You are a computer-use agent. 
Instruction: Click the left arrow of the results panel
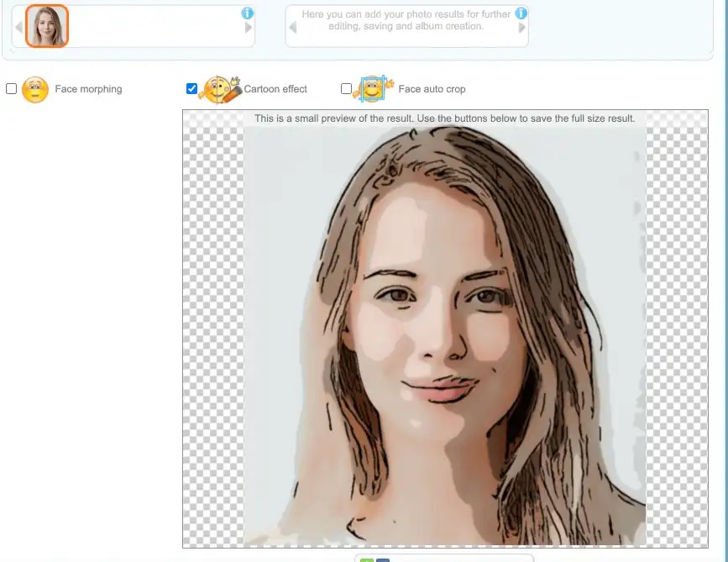pos(293,26)
